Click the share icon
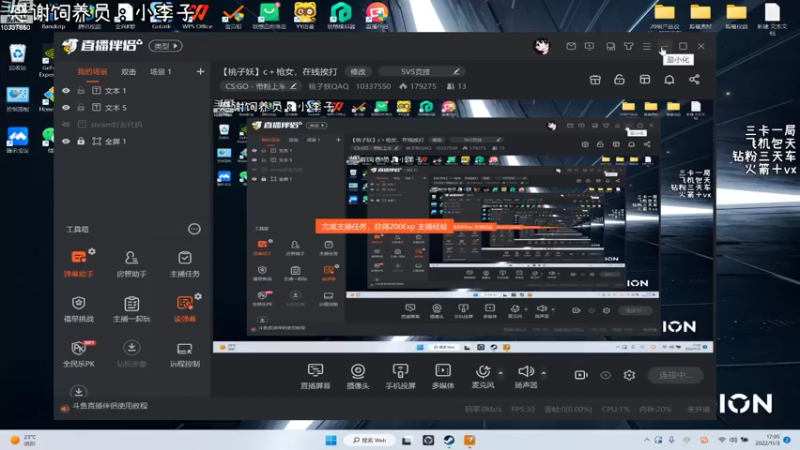Screen dimensions: 800x450 click(694, 80)
